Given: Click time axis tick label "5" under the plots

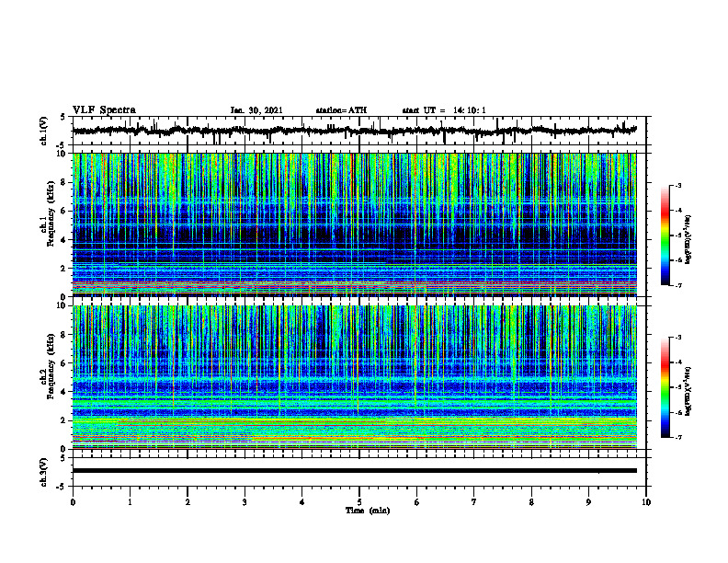Looking at the screenshot, I should coord(359,502).
